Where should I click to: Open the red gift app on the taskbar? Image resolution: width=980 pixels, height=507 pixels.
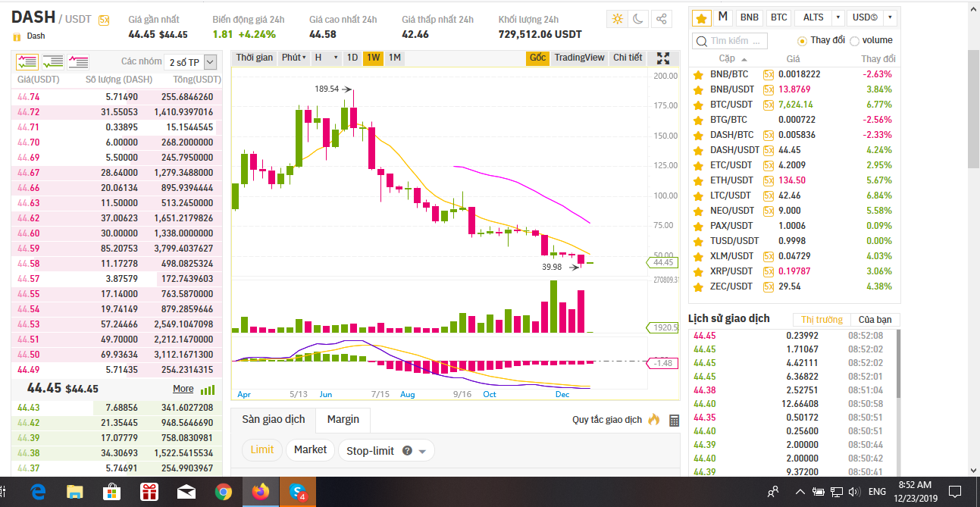coord(149,493)
